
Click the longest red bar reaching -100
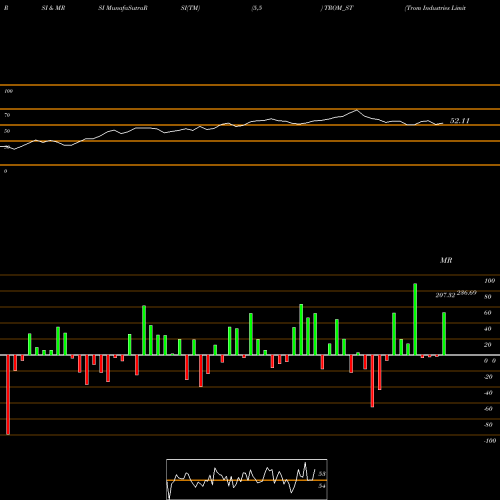click(8, 395)
